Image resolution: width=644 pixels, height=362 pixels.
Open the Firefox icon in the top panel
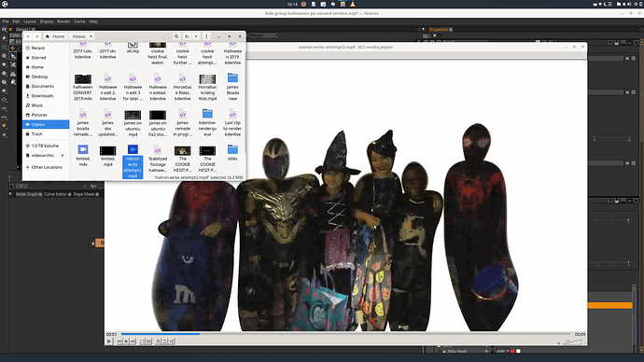pyautogui.click(x=303, y=4)
